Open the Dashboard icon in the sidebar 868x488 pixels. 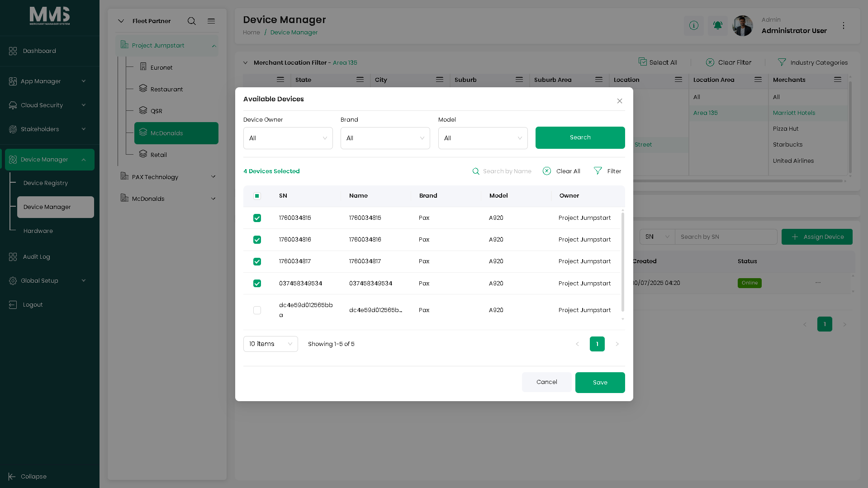click(13, 51)
